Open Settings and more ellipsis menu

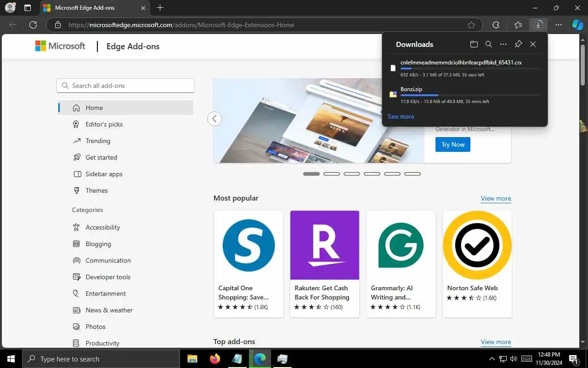[x=558, y=25]
